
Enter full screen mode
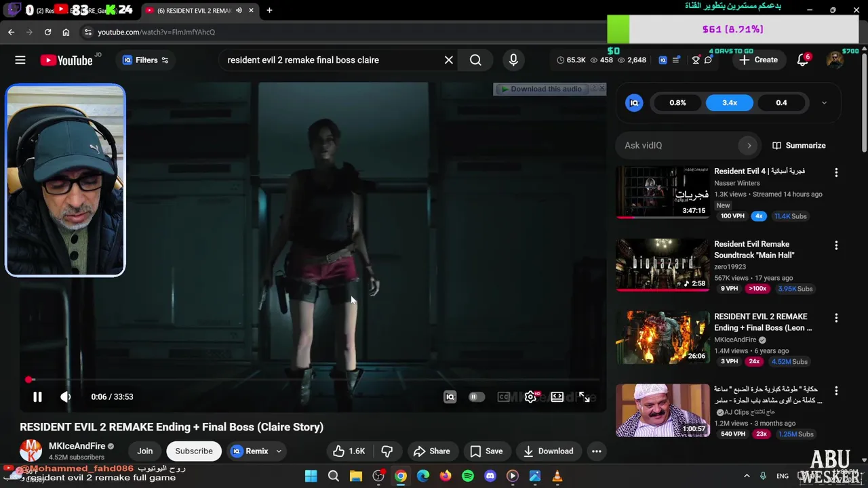pyautogui.click(x=584, y=397)
